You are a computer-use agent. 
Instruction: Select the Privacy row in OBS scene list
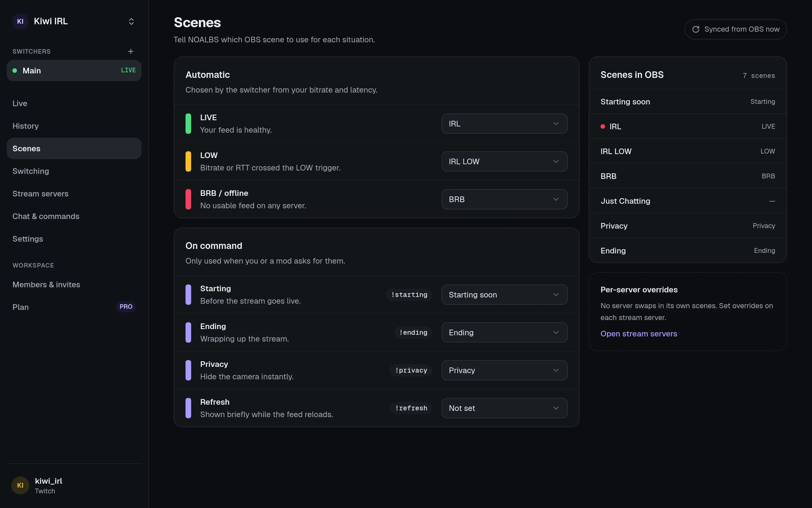pyautogui.click(x=687, y=226)
